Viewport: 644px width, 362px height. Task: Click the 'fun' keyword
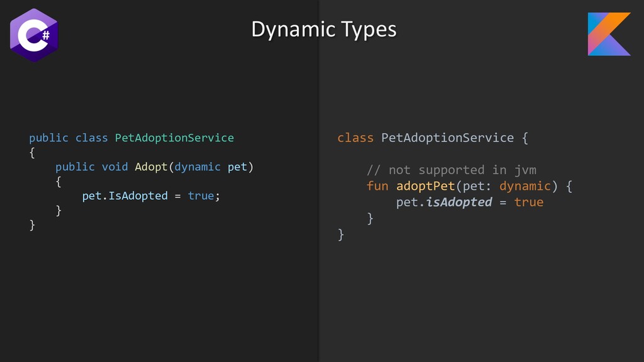pos(377,186)
